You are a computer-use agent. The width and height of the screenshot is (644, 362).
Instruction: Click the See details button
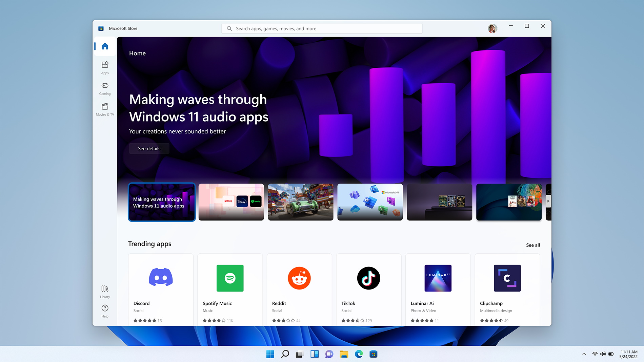coord(149,148)
